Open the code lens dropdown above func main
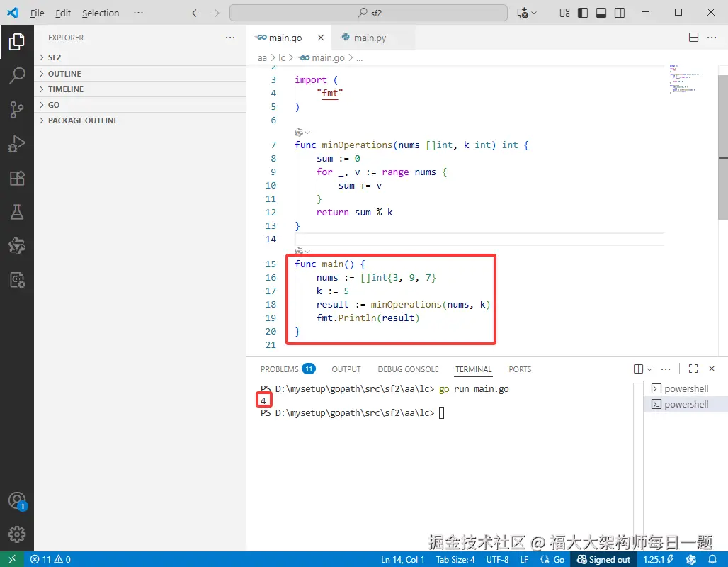The width and height of the screenshot is (728, 567). click(x=302, y=252)
